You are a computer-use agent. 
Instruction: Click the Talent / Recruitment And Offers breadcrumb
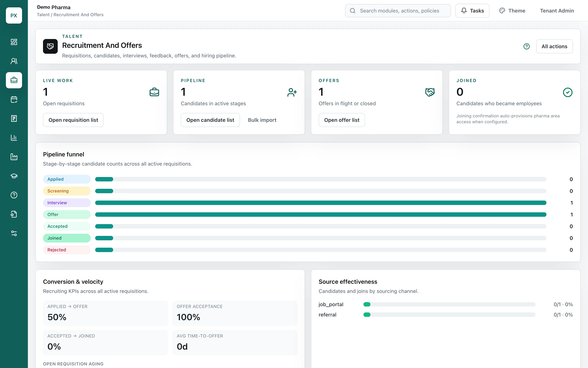(70, 15)
